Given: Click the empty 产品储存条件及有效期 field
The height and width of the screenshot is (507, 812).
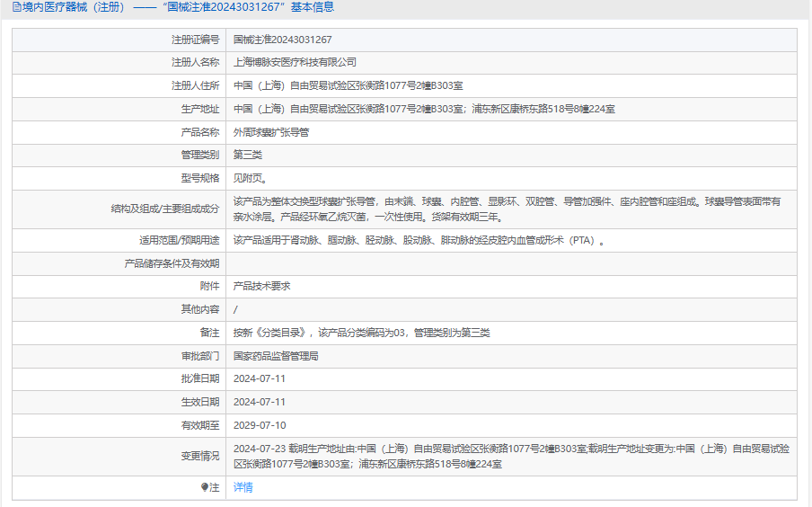Looking at the screenshot, I should pyautogui.click(x=510, y=263).
